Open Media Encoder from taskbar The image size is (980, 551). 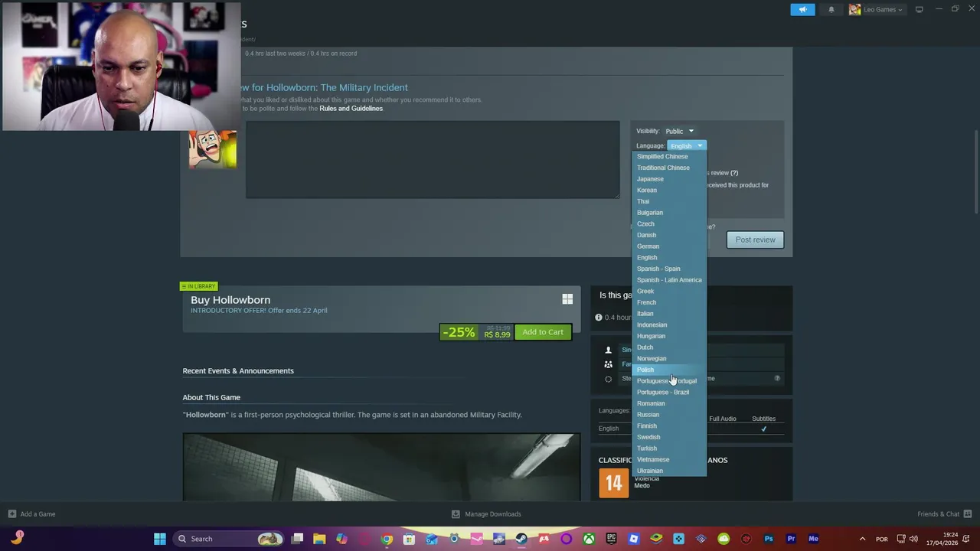813,539
